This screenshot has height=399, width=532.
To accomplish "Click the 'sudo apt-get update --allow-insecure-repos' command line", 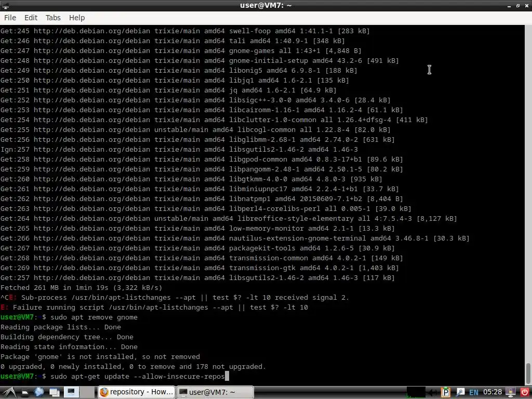I will 137,377.
